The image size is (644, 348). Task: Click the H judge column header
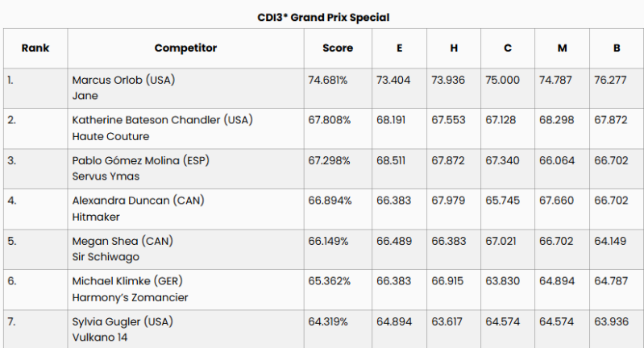click(454, 48)
